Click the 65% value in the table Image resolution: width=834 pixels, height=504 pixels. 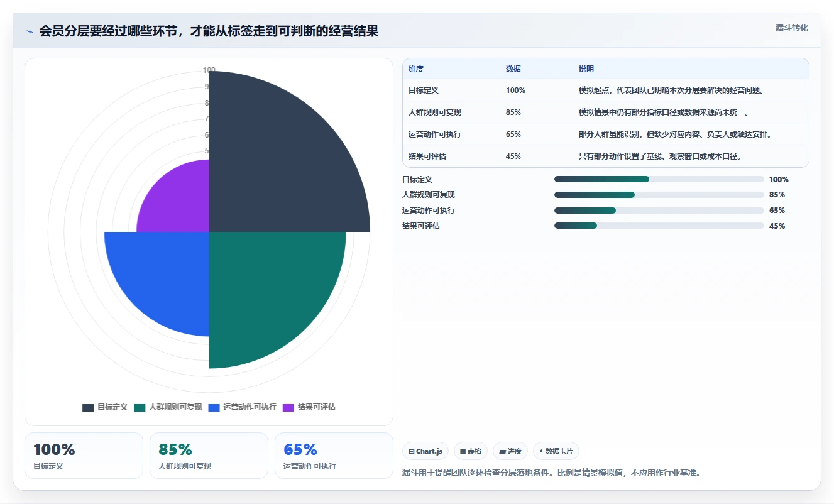[513, 134]
